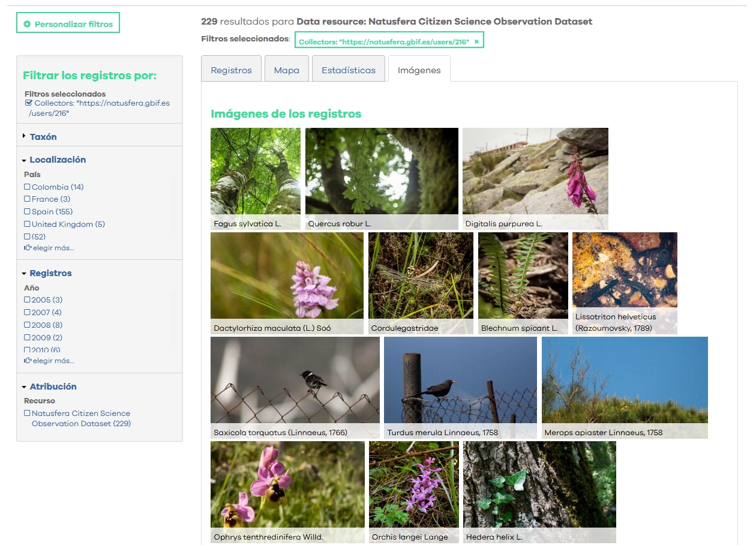Image resolution: width=756 pixels, height=545 pixels.
Task: Tick the 2008 year checkbox
Action: coord(27,325)
